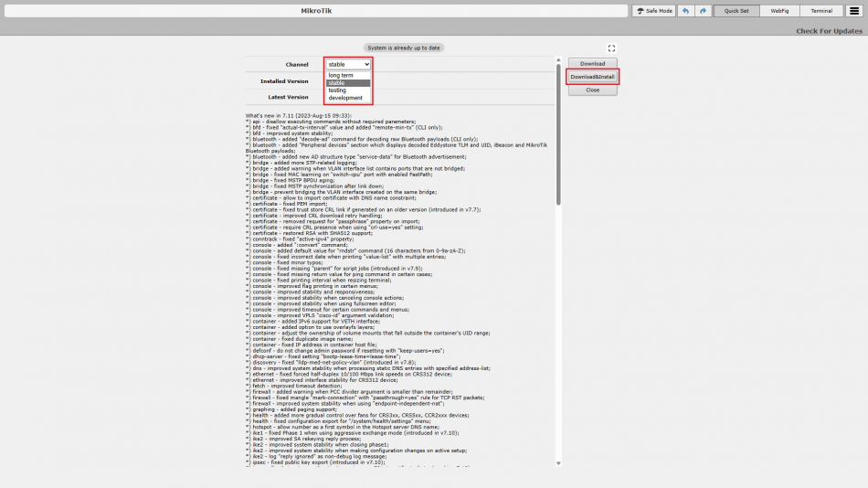Toggle Safe Mode
Image resolution: width=868 pixels, height=488 pixels.
(654, 11)
